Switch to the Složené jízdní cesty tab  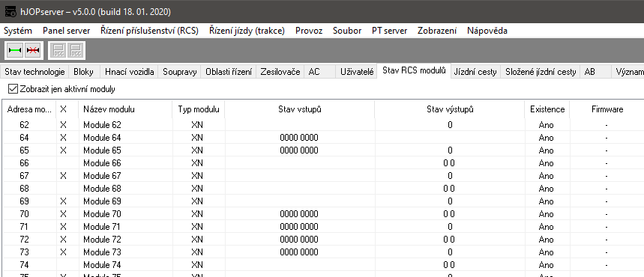click(541, 72)
